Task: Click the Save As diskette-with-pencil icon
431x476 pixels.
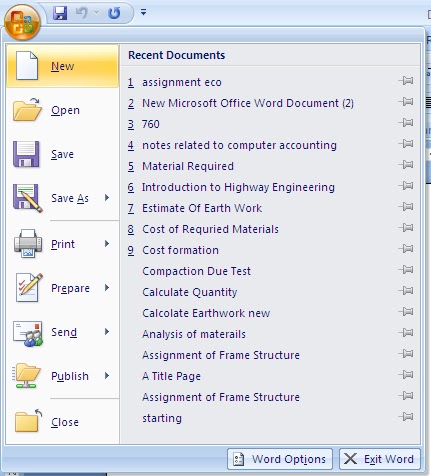Action: [x=28, y=198]
